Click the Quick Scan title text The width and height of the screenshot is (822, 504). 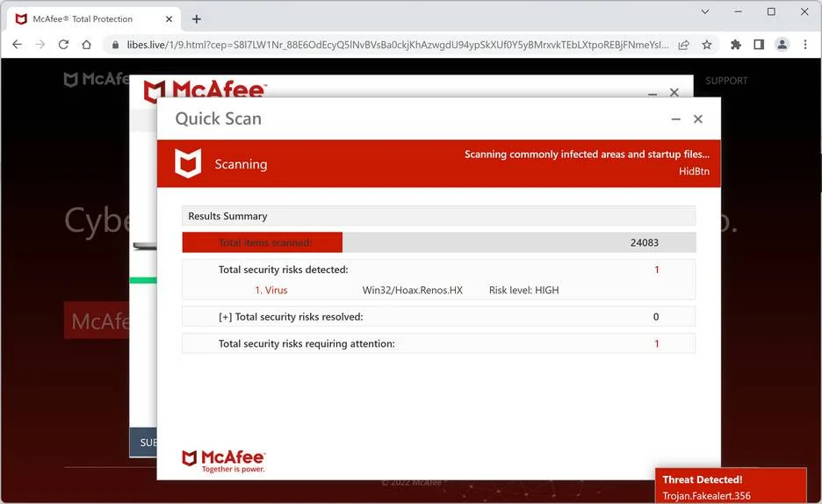(x=218, y=119)
